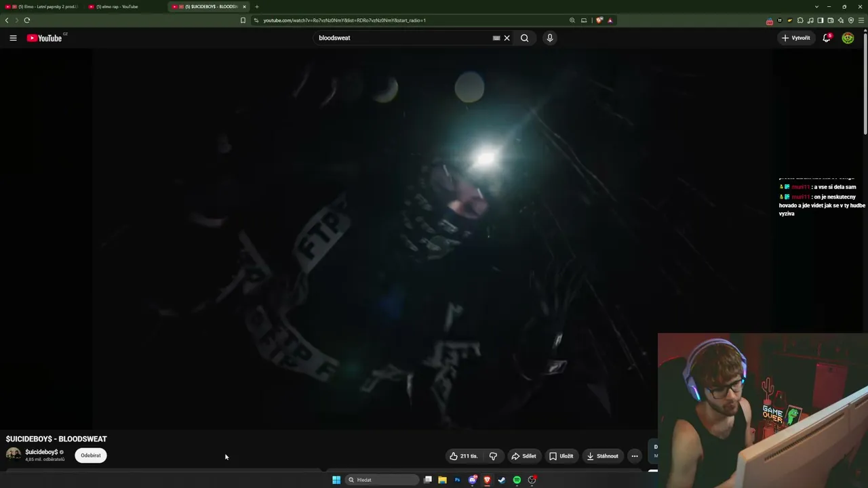Screen dimensions: 868x488
Task: Open the YouTube account avatar menu
Action: coord(848,38)
